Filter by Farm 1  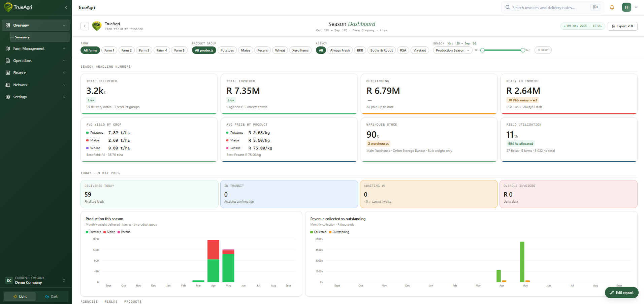(x=109, y=50)
